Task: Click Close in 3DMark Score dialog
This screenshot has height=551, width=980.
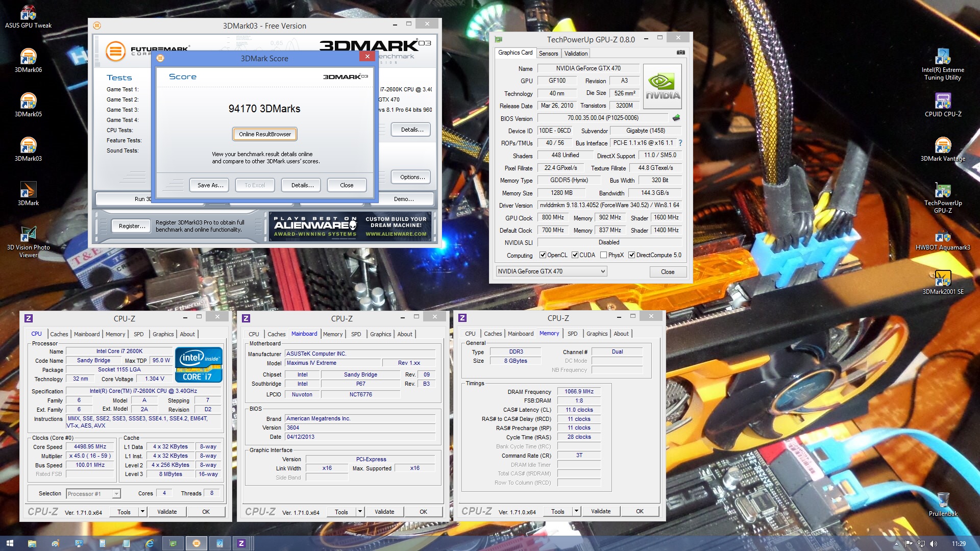Action: (347, 185)
